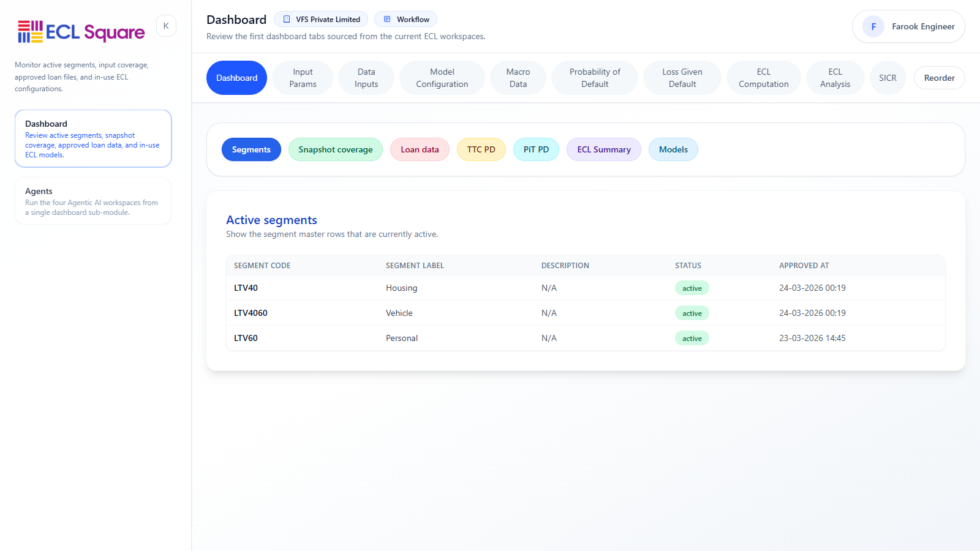The image size is (980, 551).
Task: Click the Active segments heading
Action: (271, 220)
